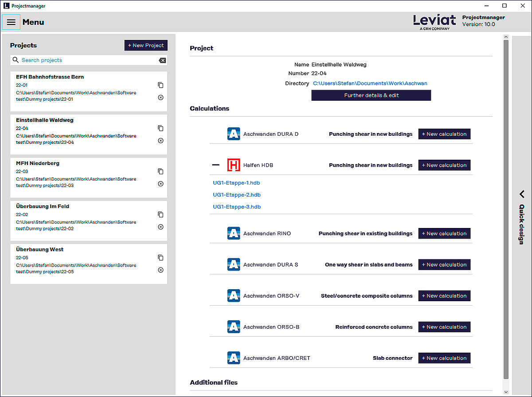The width and height of the screenshot is (532, 397).
Task: Click the Aschwanden DURA D logo icon
Action: coord(234,134)
